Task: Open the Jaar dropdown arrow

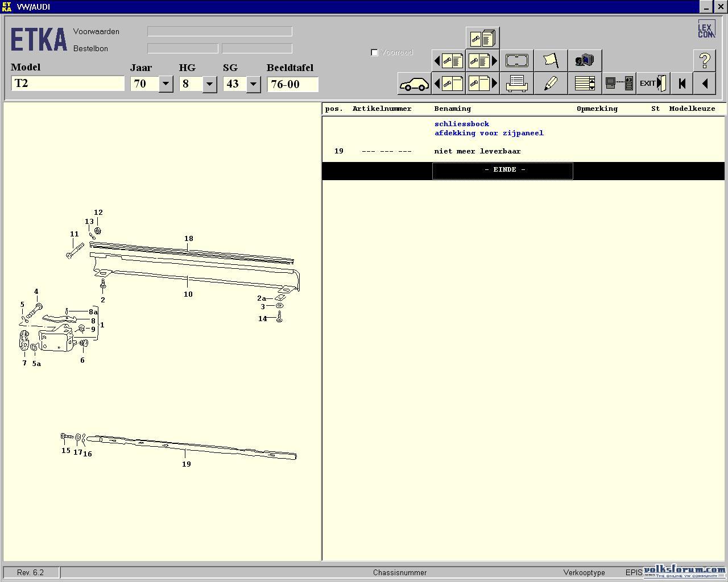Action: click(166, 84)
